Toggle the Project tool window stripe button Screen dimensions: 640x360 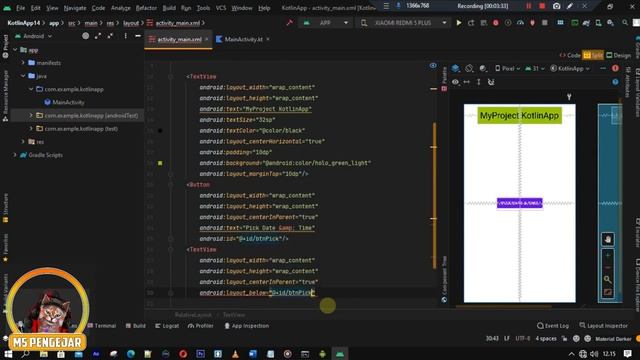pyautogui.click(x=5, y=46)
